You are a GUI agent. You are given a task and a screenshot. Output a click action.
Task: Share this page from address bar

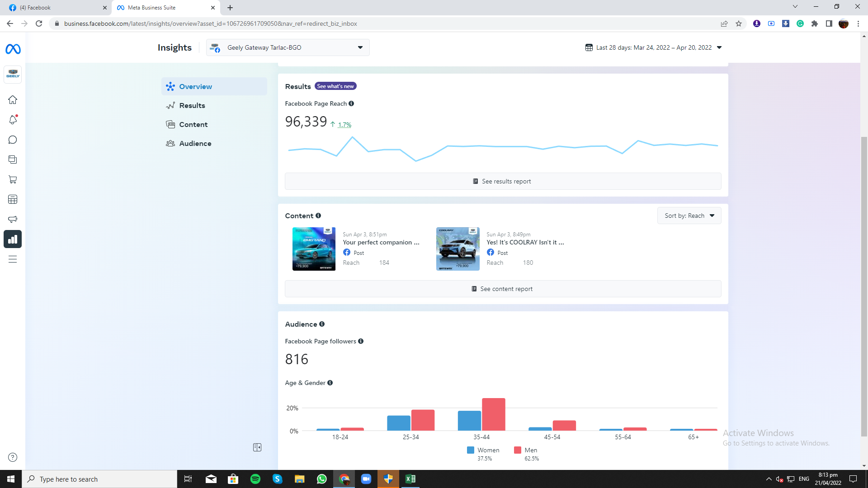point(724,23)
